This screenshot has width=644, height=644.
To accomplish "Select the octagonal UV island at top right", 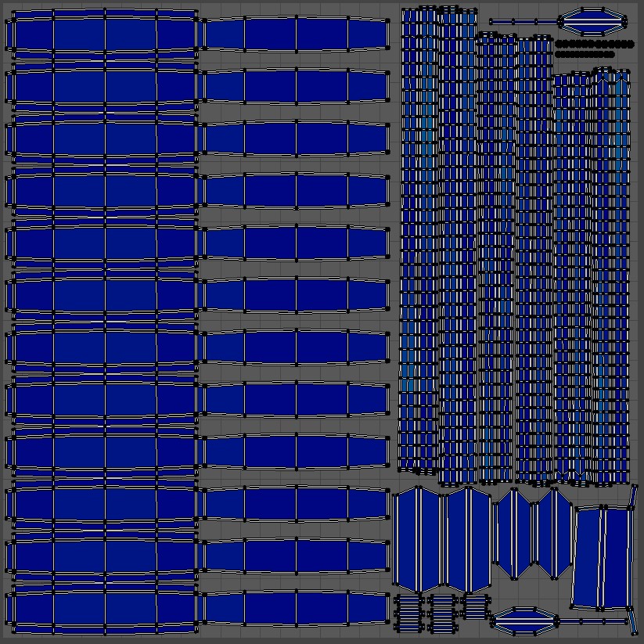I will (x=593, y=22).
